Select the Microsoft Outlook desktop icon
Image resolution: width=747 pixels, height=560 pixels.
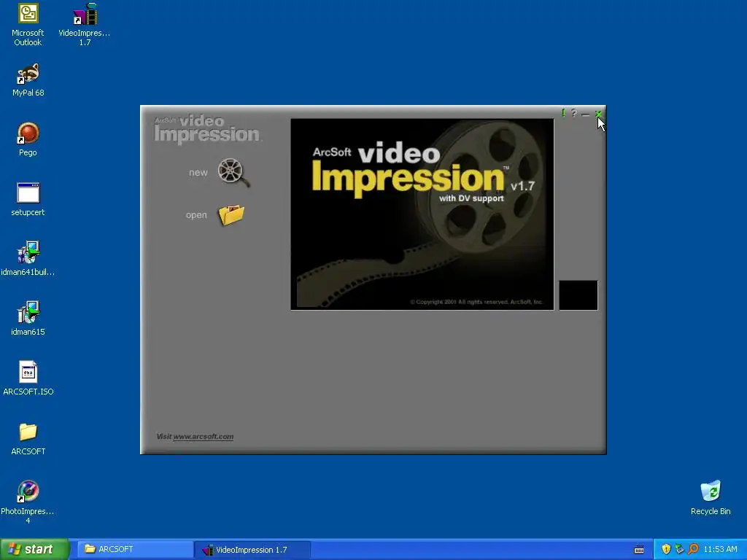[28, 25]
